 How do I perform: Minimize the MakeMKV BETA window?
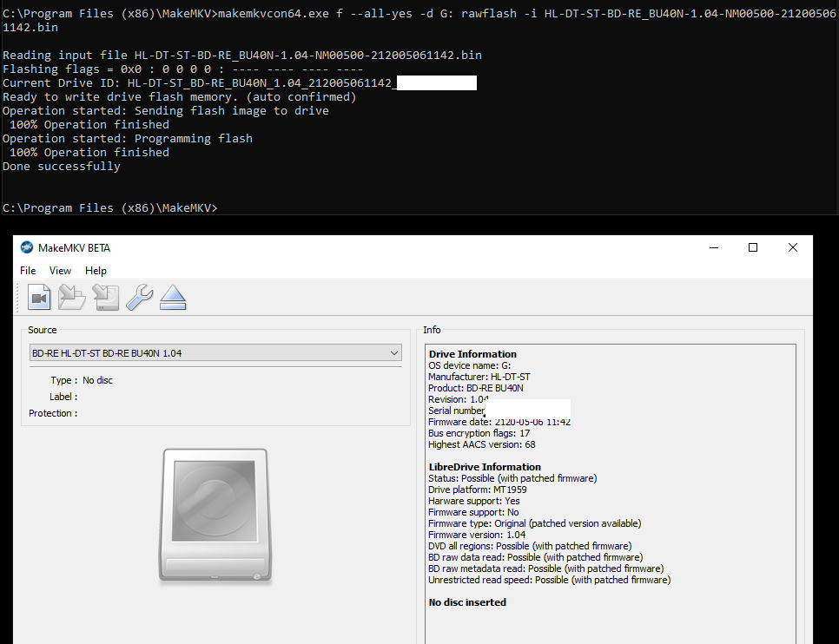tap(714, 247)
